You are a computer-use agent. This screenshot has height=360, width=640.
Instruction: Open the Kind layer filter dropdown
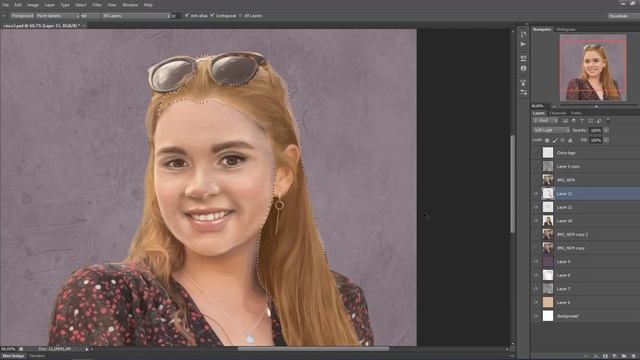point(545,121)
